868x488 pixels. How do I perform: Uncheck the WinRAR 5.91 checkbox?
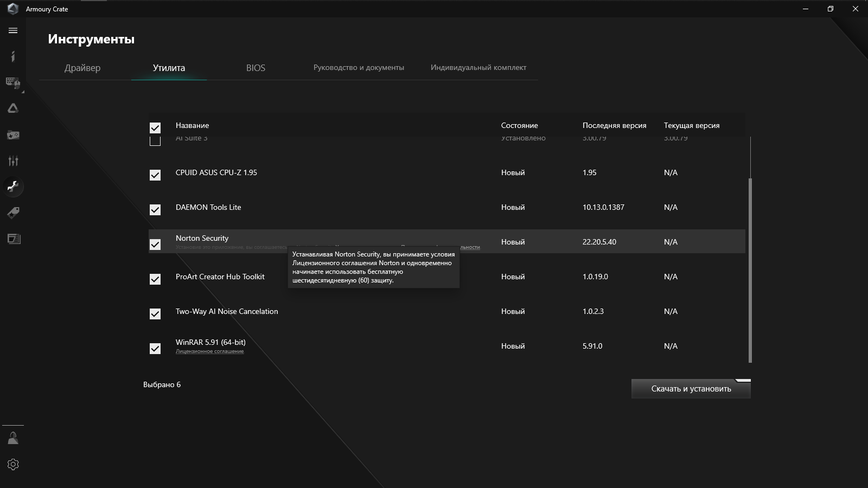[155, 349]
